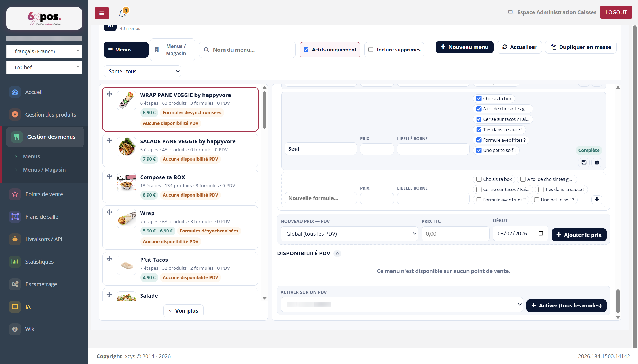The image size is (638, 364).
Task: Click Voir plus below the menu list
Action: coord(183,311)
